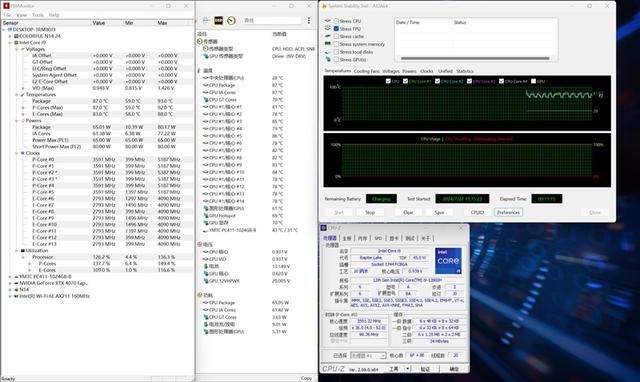Uncheck the Stress FPU checkbox
The image size is (640, 382).
[336, 29]
